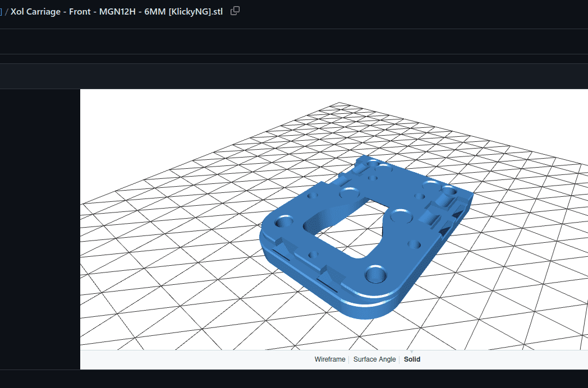Switch the viewer to Wireframe mode
588x388 pixels.
click(x=329, y=359)
